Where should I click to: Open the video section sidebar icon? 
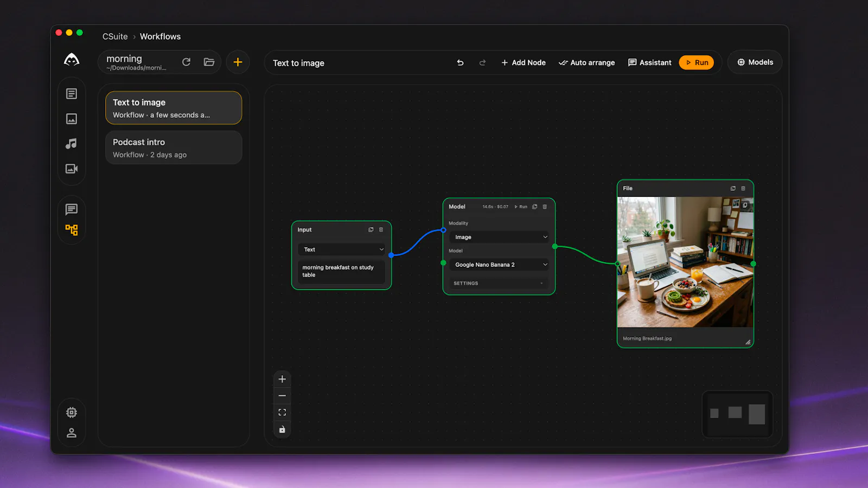pos(72,169)
